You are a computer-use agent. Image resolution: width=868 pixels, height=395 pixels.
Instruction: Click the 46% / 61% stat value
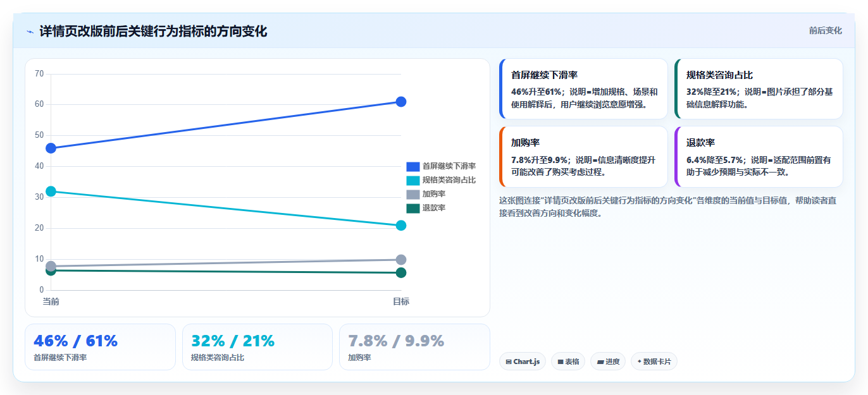(75, 341)
